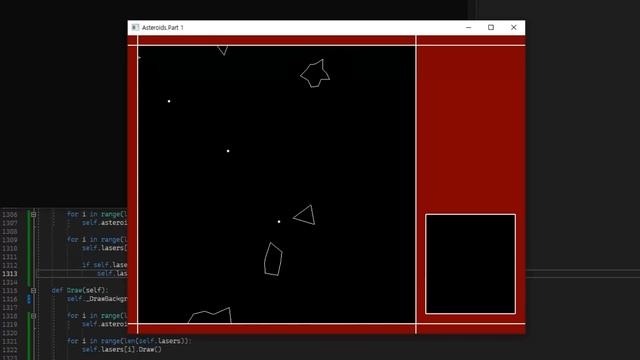
Task: Collapse the code fold at line 1306
Action: click(33, 214)
